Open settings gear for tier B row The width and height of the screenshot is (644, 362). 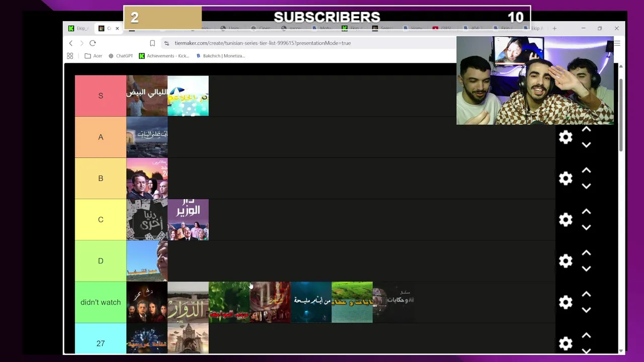coord(566,178)
